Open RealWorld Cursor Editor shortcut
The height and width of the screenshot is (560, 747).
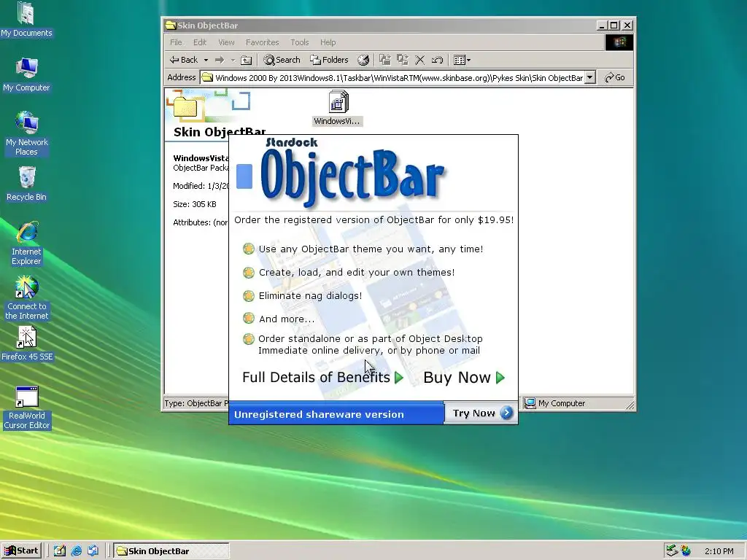coord(27,408)
